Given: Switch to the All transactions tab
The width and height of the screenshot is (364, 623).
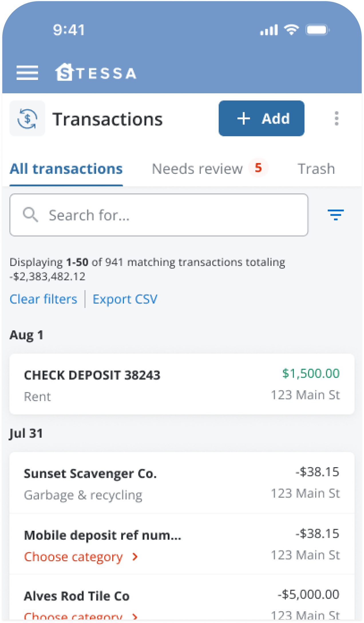Looking at the screenshot, I should [66, 169].
